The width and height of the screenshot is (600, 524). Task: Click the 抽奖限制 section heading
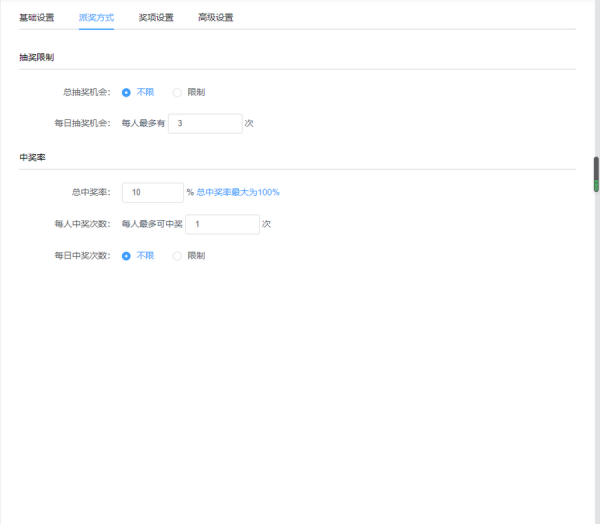click(37, 57)
